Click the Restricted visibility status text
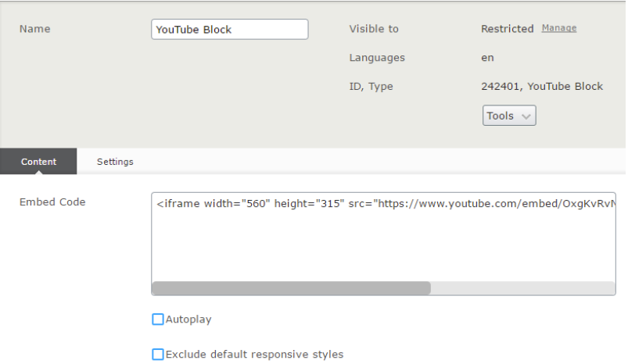 [x=507, y=29]
